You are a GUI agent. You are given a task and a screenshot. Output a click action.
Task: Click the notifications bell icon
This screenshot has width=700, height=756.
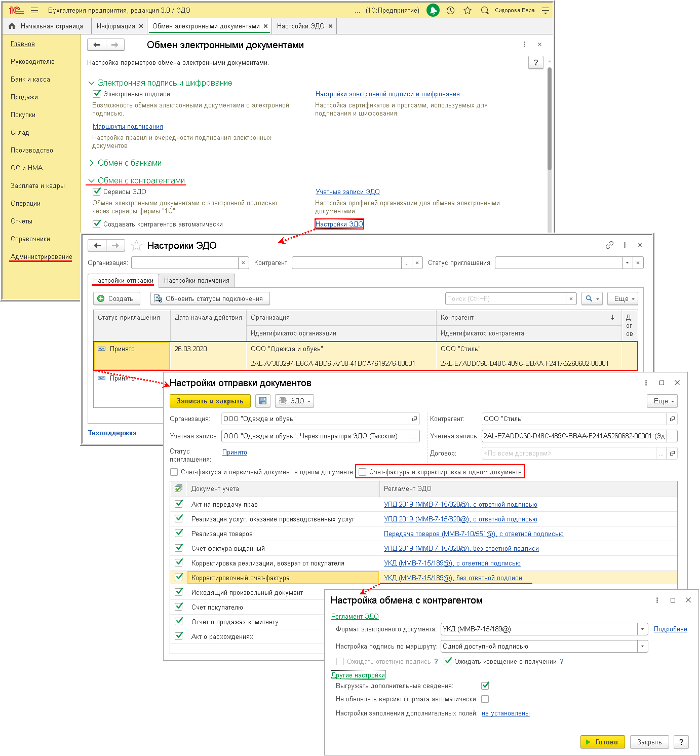pyautogui.click(x=433, y=10)
